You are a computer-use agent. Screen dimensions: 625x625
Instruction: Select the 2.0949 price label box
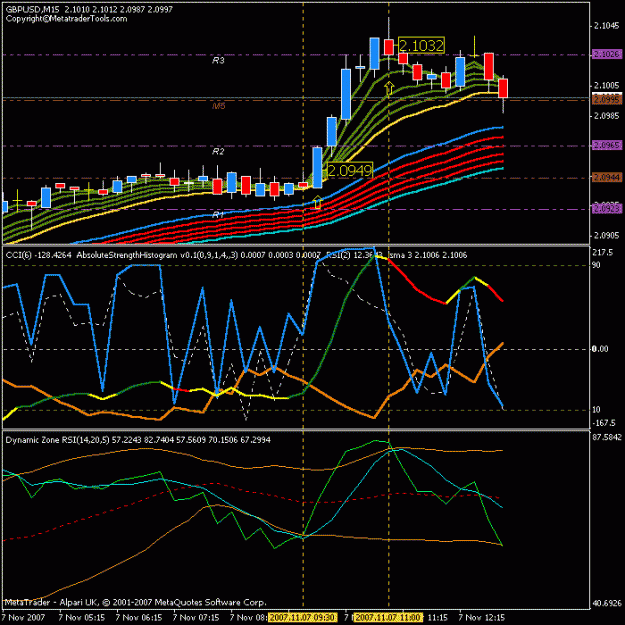pos(350,170)
